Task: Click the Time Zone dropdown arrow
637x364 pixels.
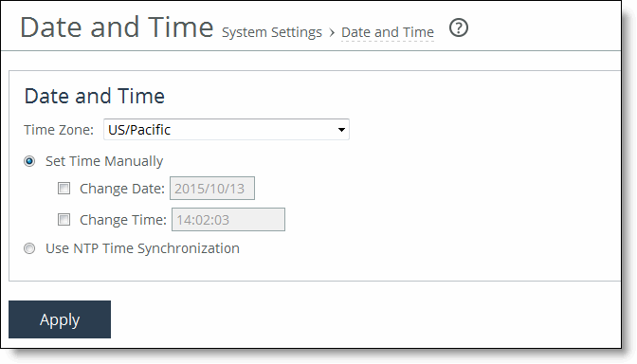Action: [x=341, y=130]
